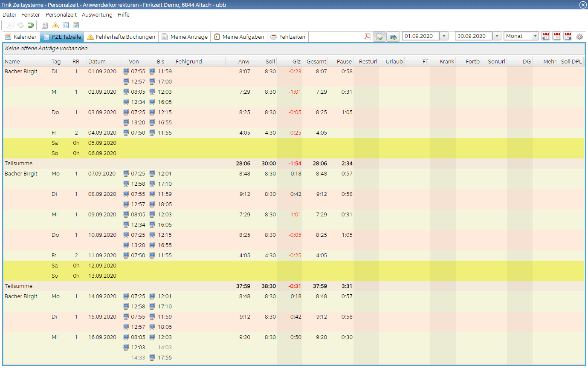
Task: Open the Personalzeit menu
Action: (61, 15)
